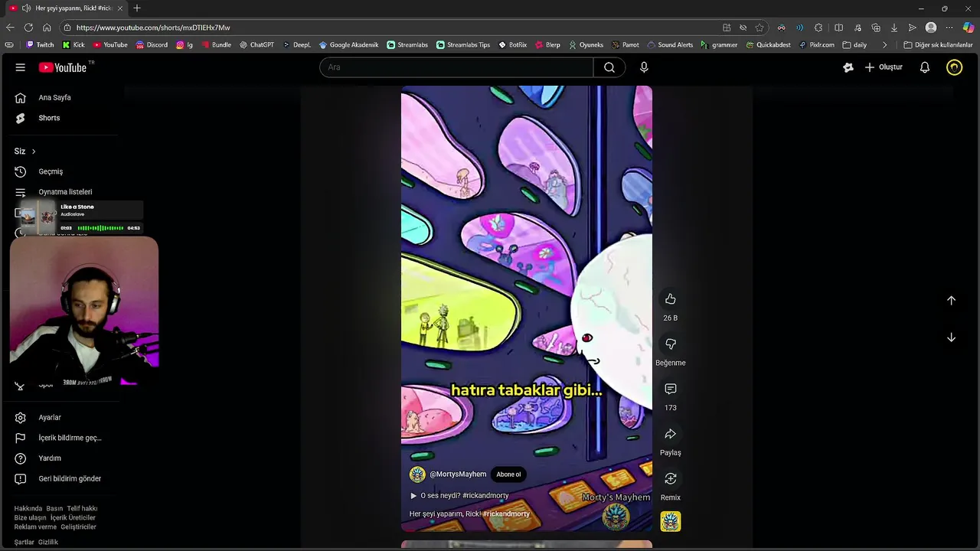Open browser extensions puzzle icon
Screen dimensions: 980x551
coord(818,28)
